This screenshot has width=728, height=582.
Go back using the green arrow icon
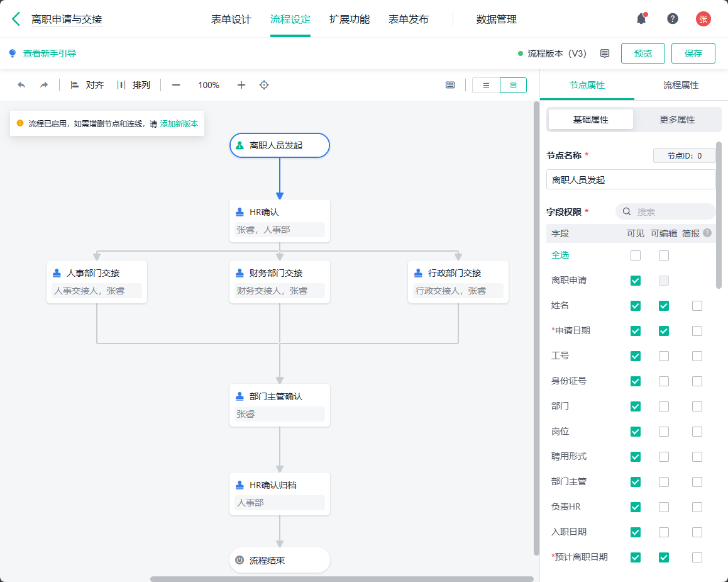click(16, 19)
